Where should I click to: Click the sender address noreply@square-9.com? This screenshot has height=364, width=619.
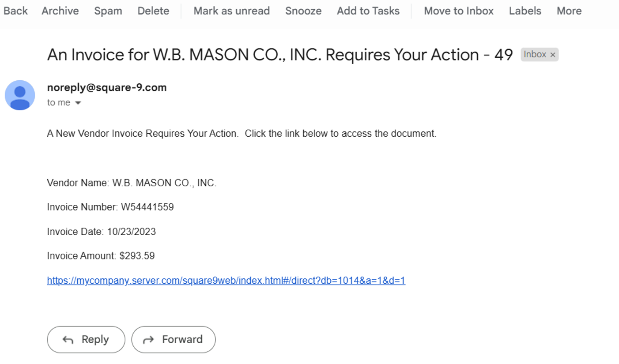point(107,87)
